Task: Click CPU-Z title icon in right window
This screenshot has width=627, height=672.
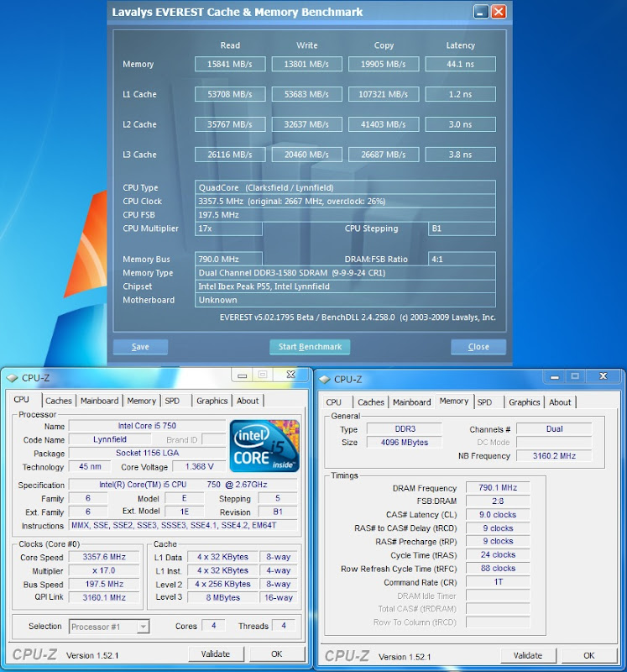Action: (x=325, y=380)
